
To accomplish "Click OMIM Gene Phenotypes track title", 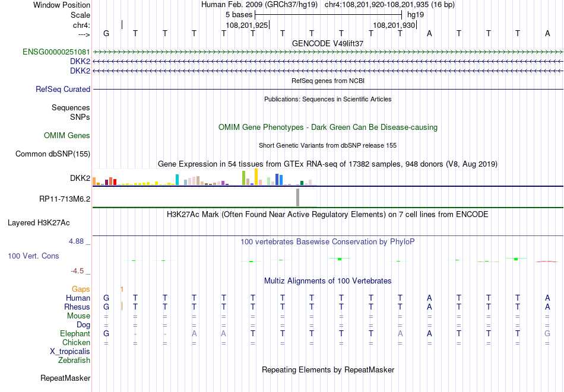I will (328, 127).
